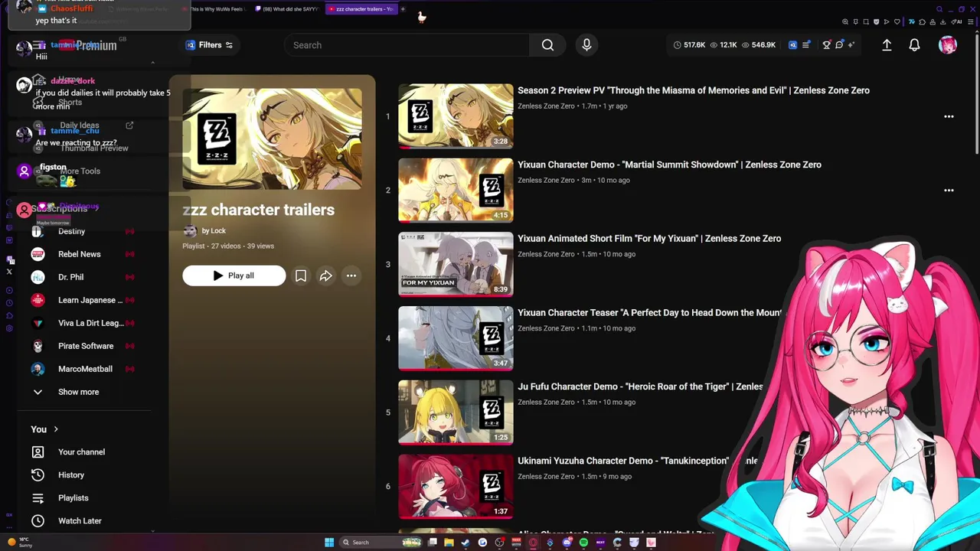
Task: Open Yixuan Character Teaser video title
Action: click(649, 312)
